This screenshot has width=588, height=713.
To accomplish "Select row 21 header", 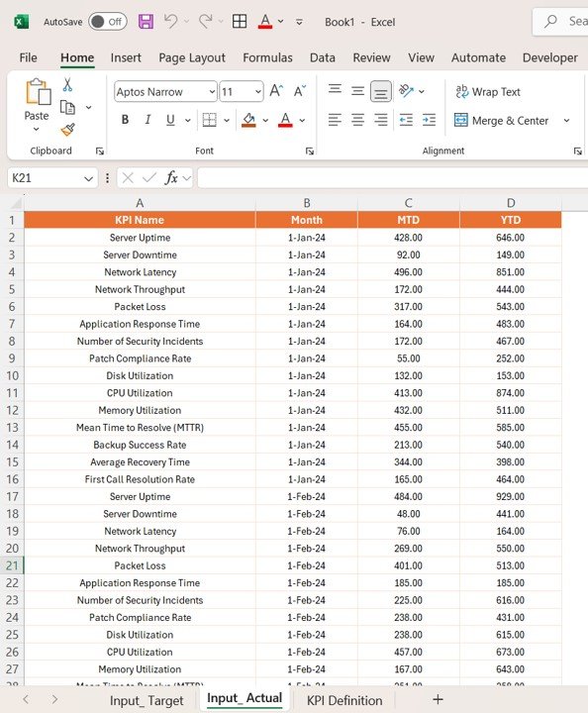I will click(x=12, y=565).
